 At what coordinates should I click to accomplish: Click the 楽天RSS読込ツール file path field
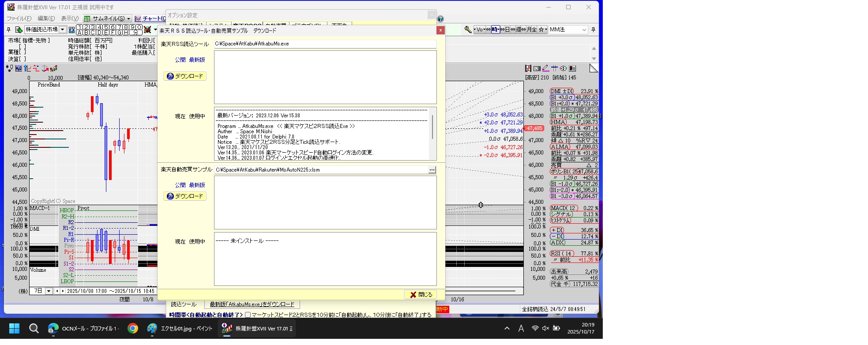325,44
